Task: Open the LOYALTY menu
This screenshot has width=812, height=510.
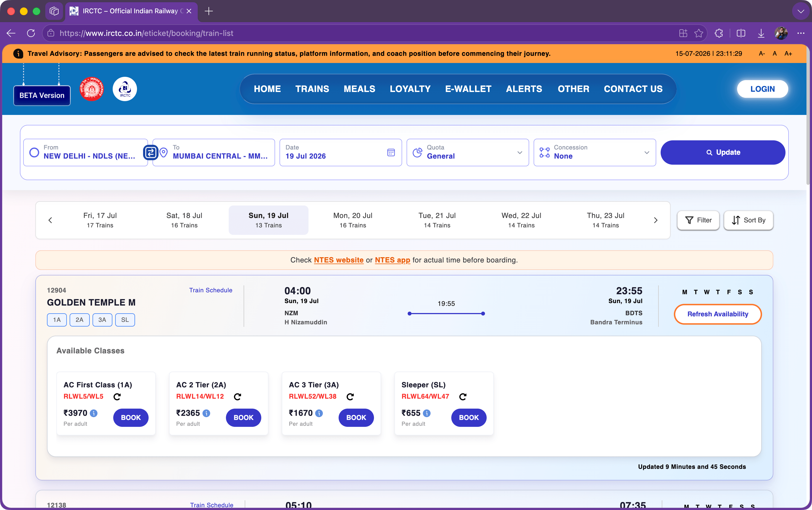Action: click(410, 89)
